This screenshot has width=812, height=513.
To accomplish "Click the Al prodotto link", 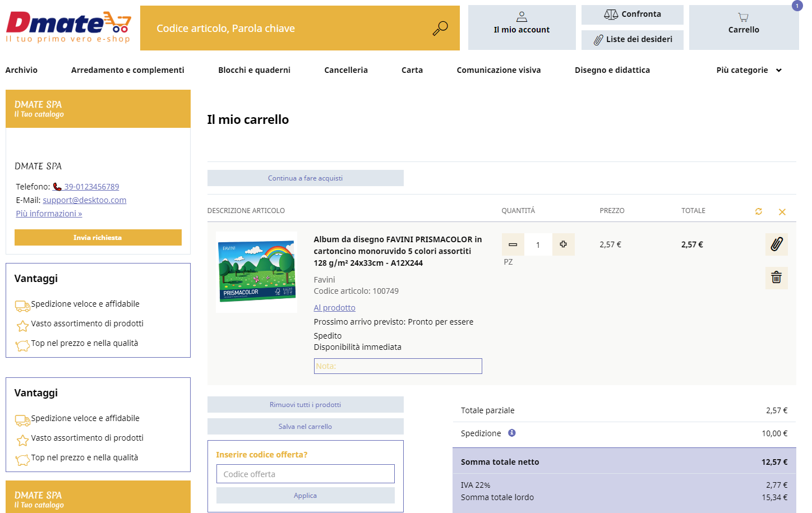I will click(334, 308).
